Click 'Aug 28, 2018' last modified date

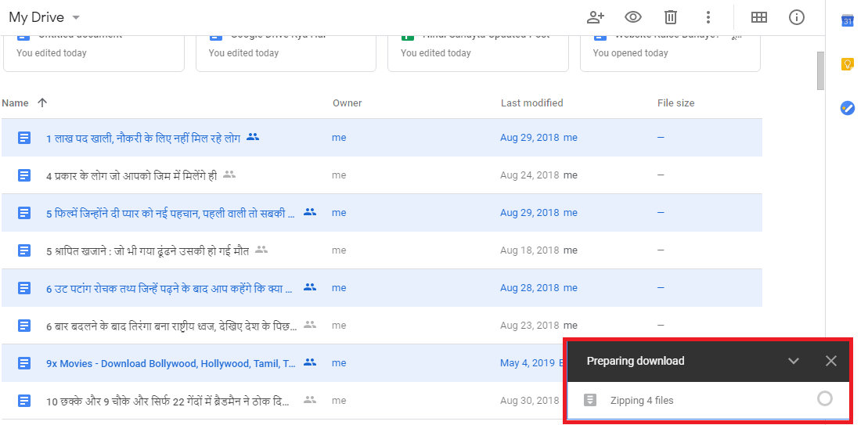tap(530, 288)
